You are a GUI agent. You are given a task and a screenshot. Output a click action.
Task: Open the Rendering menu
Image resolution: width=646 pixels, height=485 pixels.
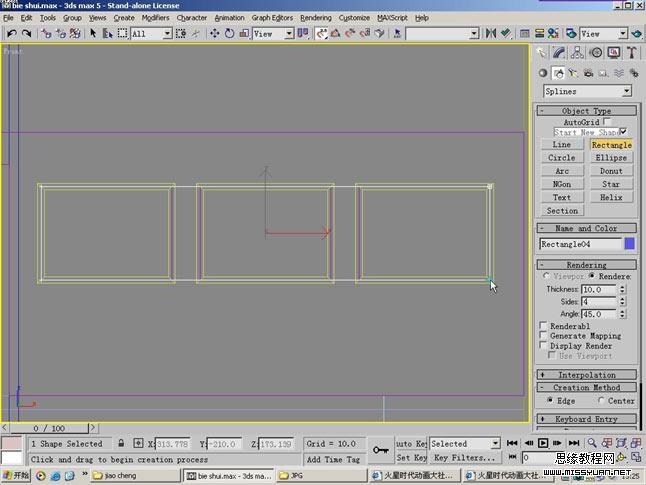point(316,18)
